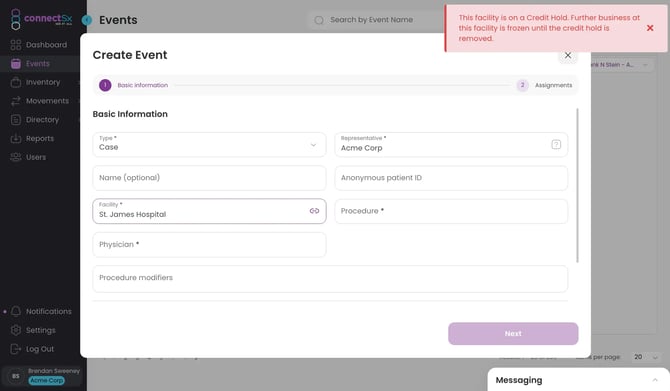Open Events in the sidebar
The image size is (670, 391).
click(x=39, y=64)
